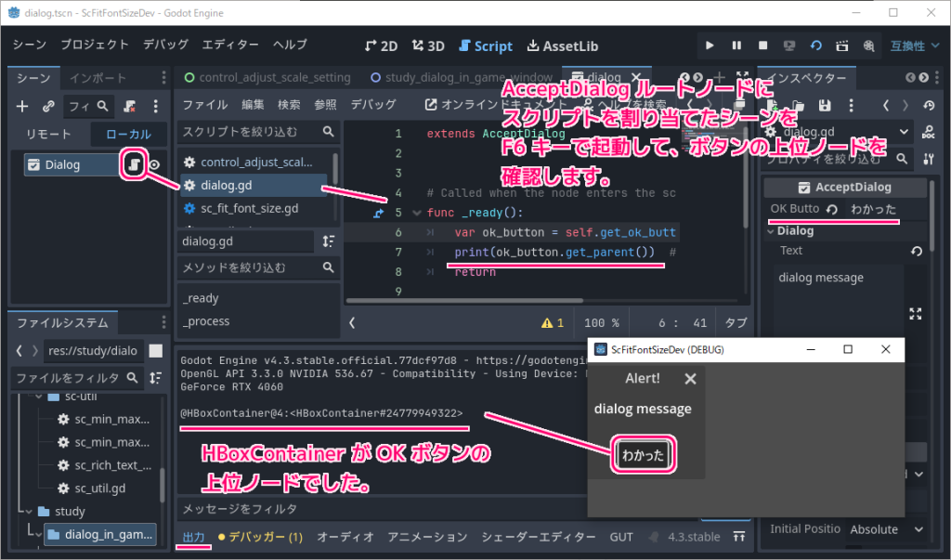Toggle method list sorting beside dialog.gd
The height and width of the screenshot is (560, 951).
(x=328, y=241)
